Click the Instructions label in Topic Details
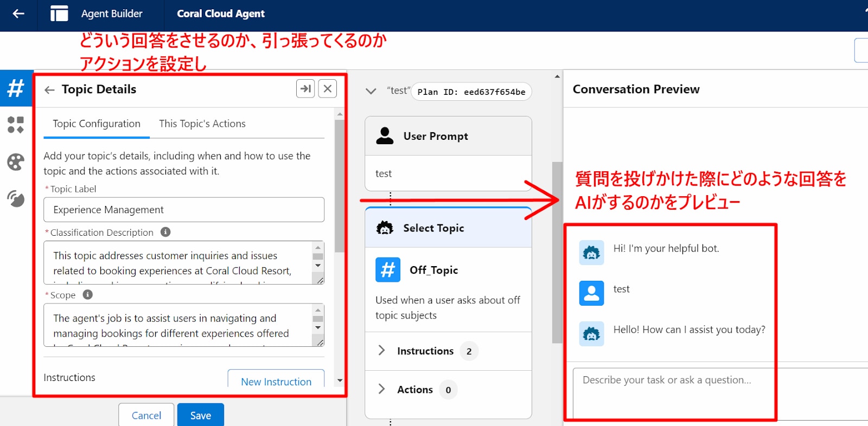Viewport: 868px width, 426px height. coord(69,377)
